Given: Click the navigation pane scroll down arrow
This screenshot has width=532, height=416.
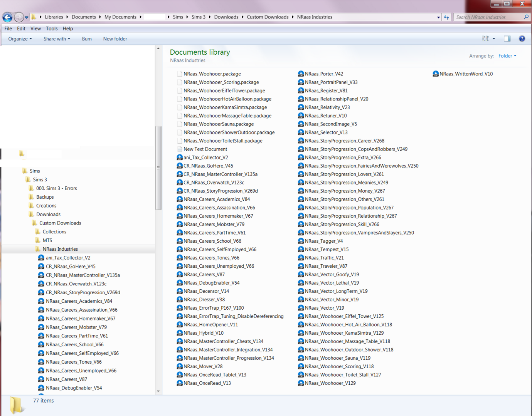Looking at the screenshot, I should [x=158, y=391].
